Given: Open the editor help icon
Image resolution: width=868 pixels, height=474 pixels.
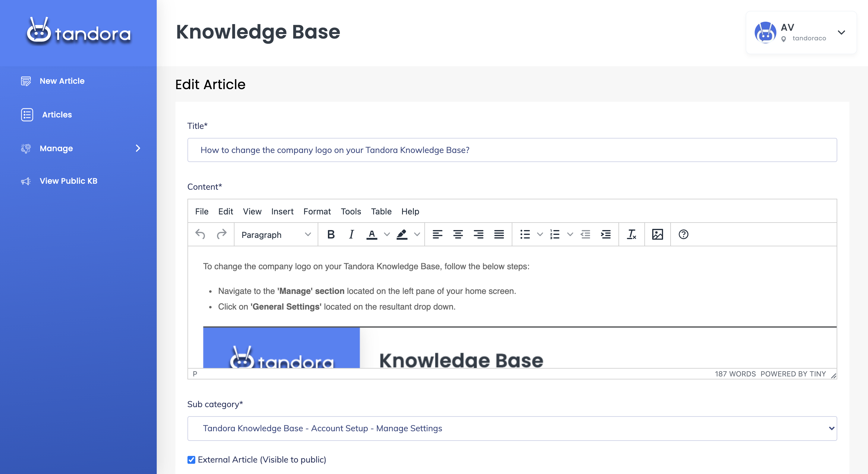Looking at the screenshot, I should [x=683, y=234].
